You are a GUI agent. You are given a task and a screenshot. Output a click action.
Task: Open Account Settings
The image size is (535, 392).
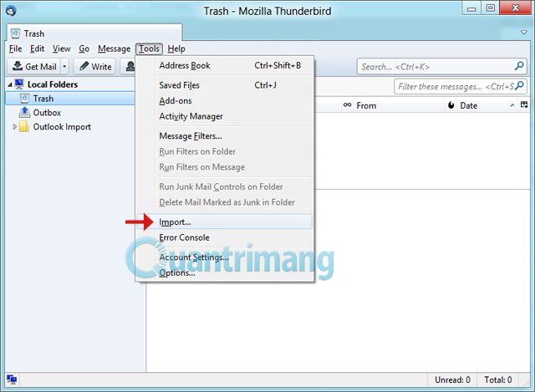point(225,257)
